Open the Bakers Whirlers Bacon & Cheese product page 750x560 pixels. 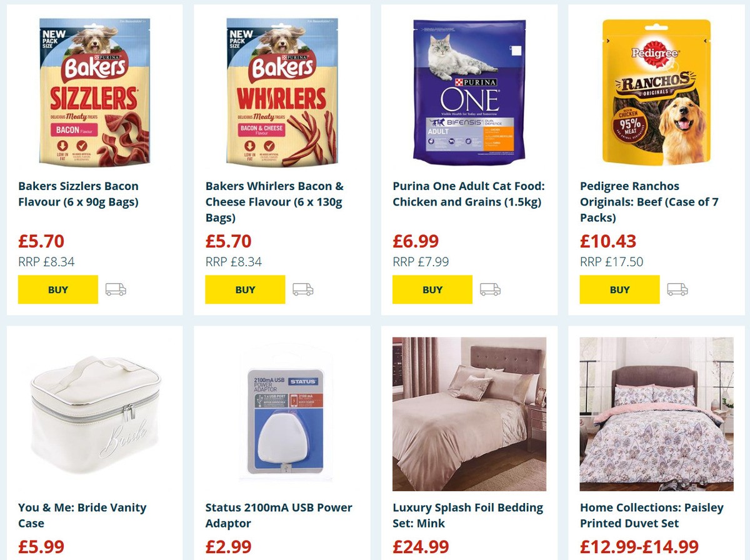coord(272,201)
